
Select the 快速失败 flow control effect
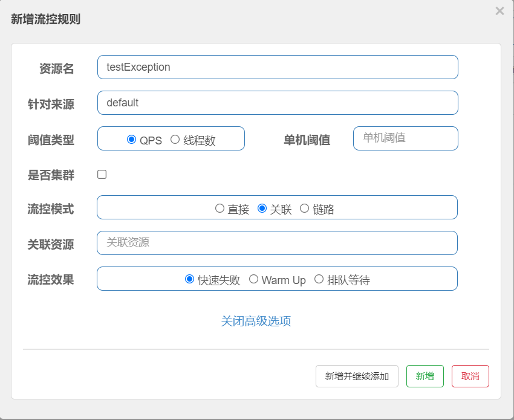pos(189,279)
